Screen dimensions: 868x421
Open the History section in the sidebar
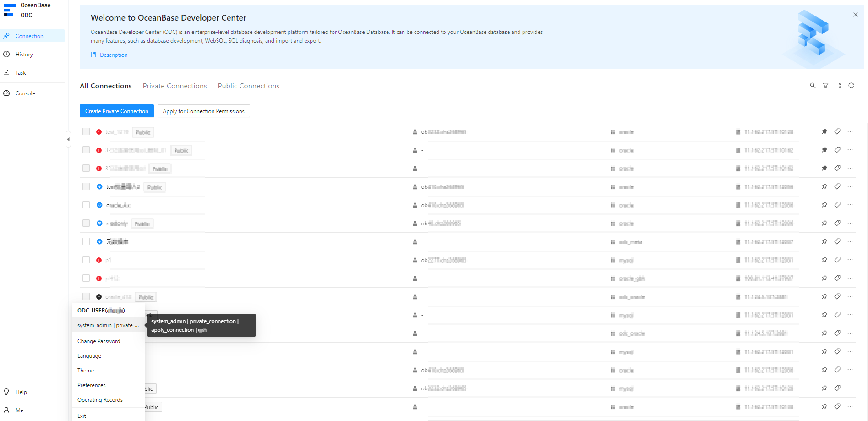point(24,54)
